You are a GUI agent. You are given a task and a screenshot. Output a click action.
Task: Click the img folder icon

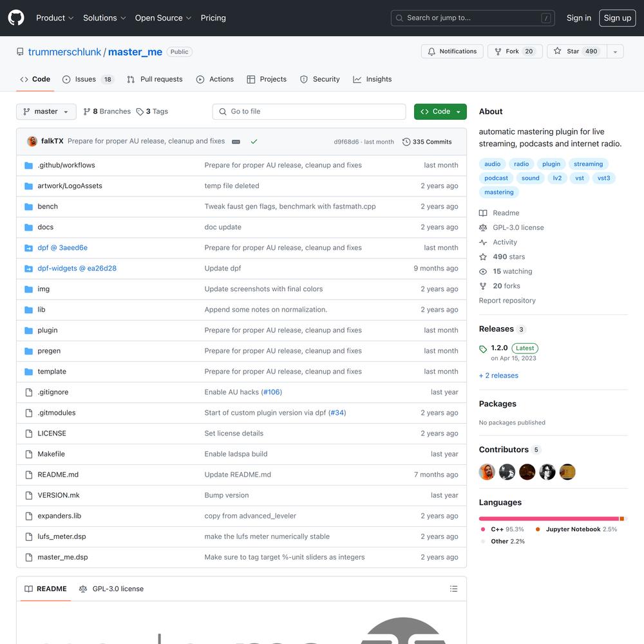(x=29, y=289)
